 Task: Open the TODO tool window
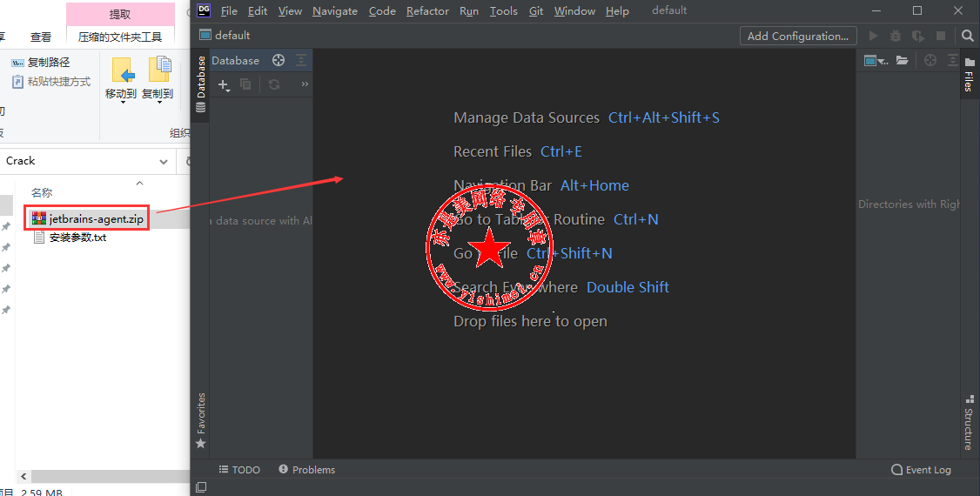[239, 470]
